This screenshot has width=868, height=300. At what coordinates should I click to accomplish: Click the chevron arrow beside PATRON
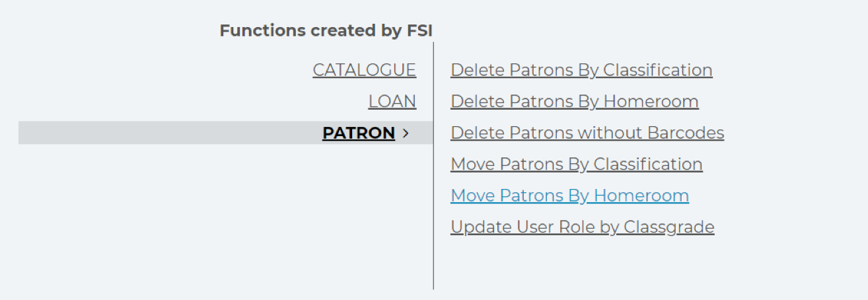tap(406, 133)
